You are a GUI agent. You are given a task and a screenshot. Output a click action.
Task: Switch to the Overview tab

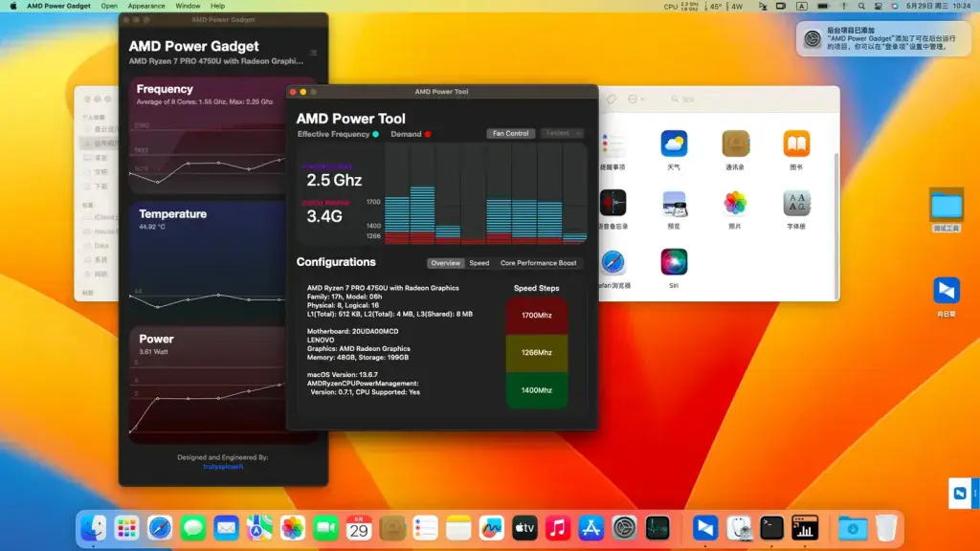pyautogui.click(x=445, y=263)
